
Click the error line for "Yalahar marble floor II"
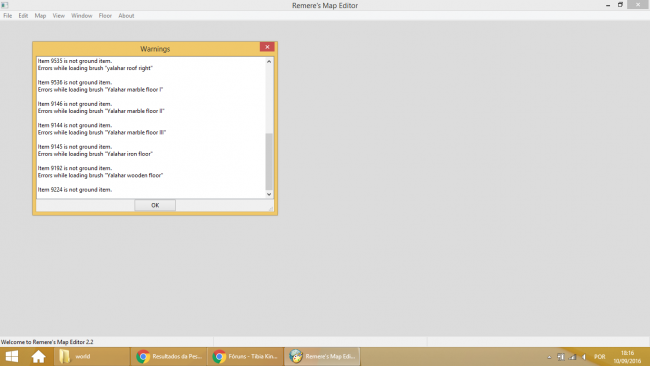coord(101,111)
